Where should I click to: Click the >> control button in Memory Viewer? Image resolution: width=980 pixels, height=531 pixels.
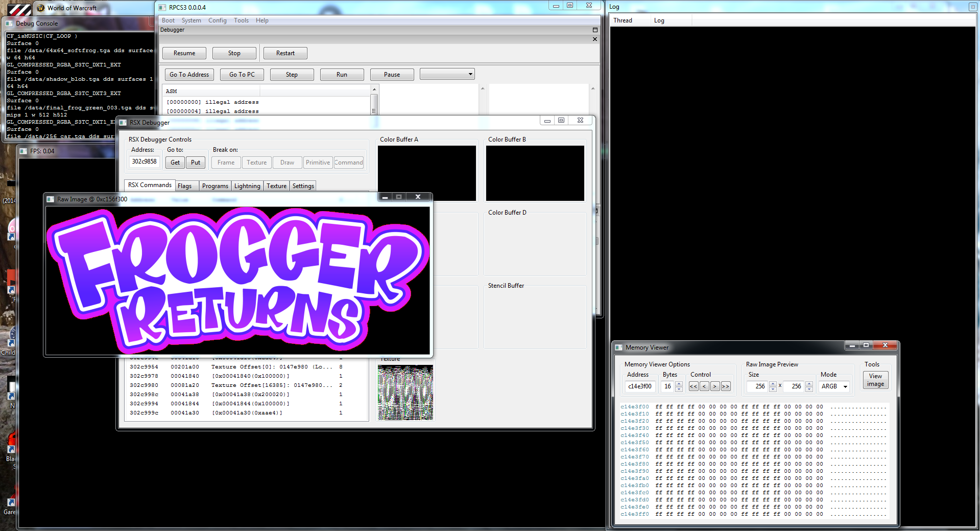[x=726, y=386]
